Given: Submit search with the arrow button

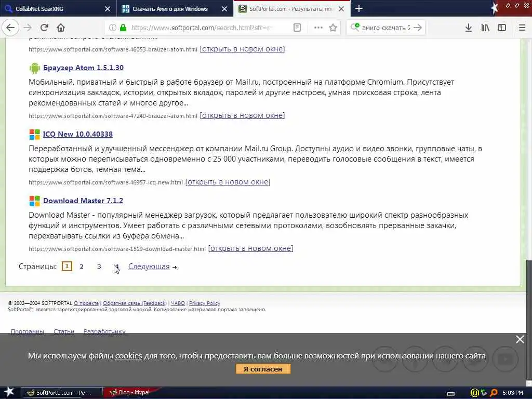Looking at the screenshot, I should coord(418,28).
